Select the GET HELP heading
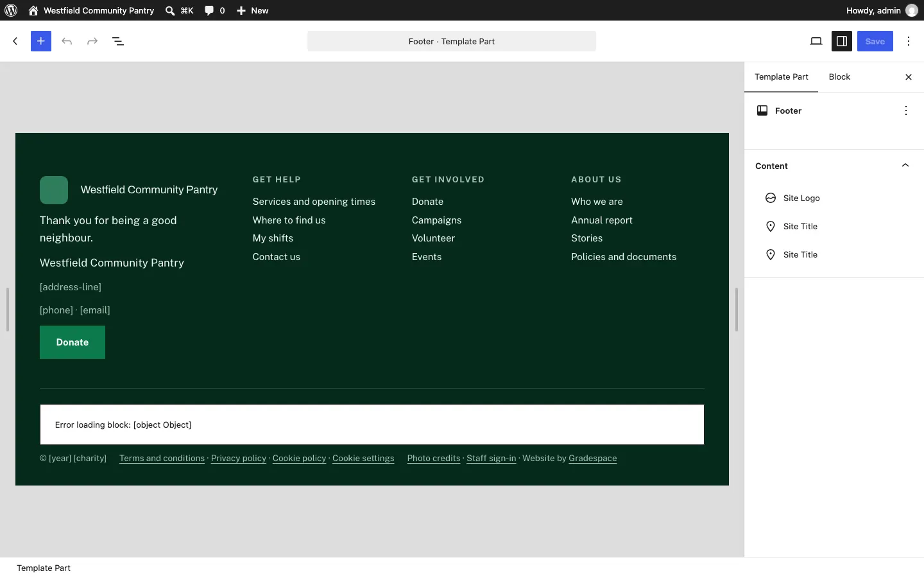924x578 pixels. 277,180
